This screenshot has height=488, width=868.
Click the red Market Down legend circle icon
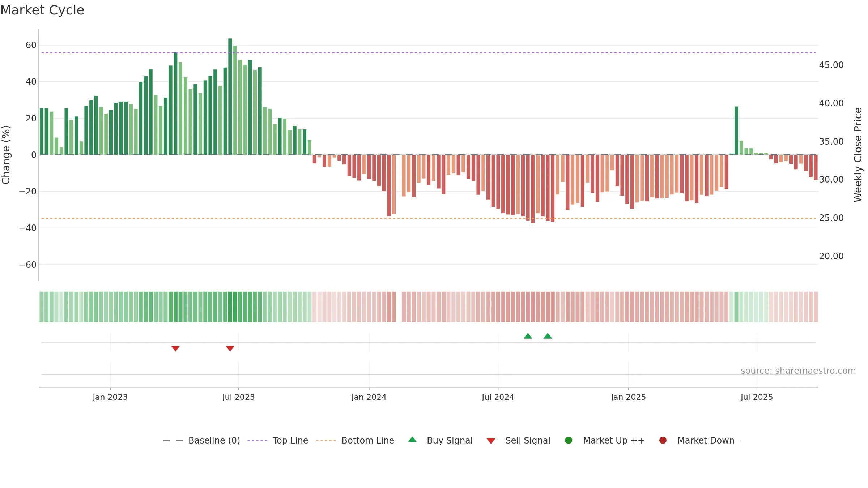tap(663, 440)
